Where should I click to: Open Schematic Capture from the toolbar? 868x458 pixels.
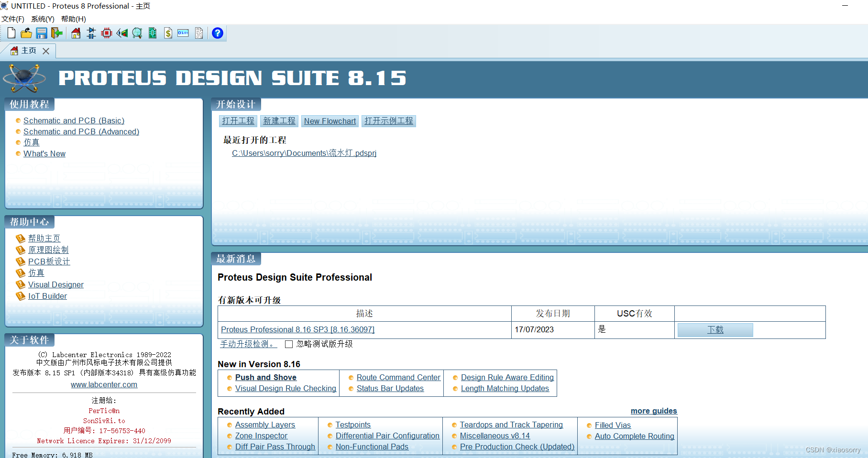91,33
